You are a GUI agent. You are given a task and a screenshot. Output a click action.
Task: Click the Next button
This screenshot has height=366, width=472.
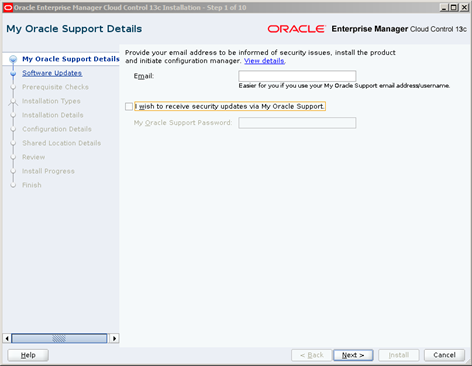tap(353, 355)
